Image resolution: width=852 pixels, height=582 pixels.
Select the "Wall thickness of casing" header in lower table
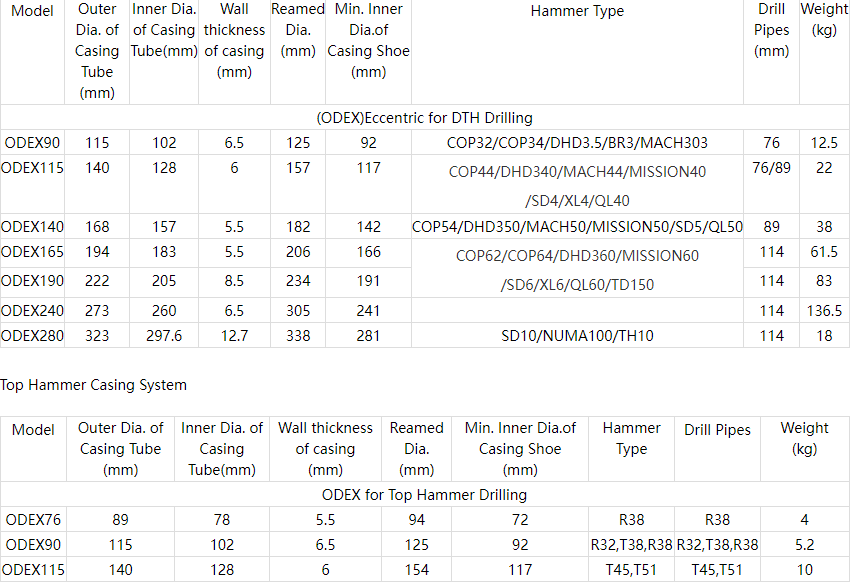click(x=325, y=449)
